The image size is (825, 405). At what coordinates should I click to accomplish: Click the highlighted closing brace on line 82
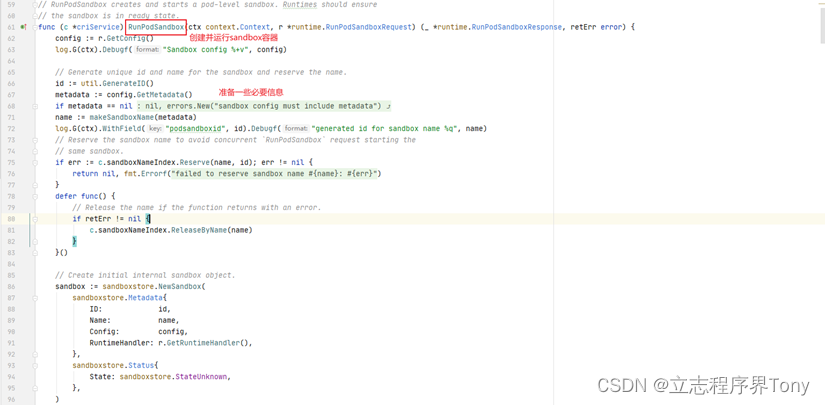point(75,241)
